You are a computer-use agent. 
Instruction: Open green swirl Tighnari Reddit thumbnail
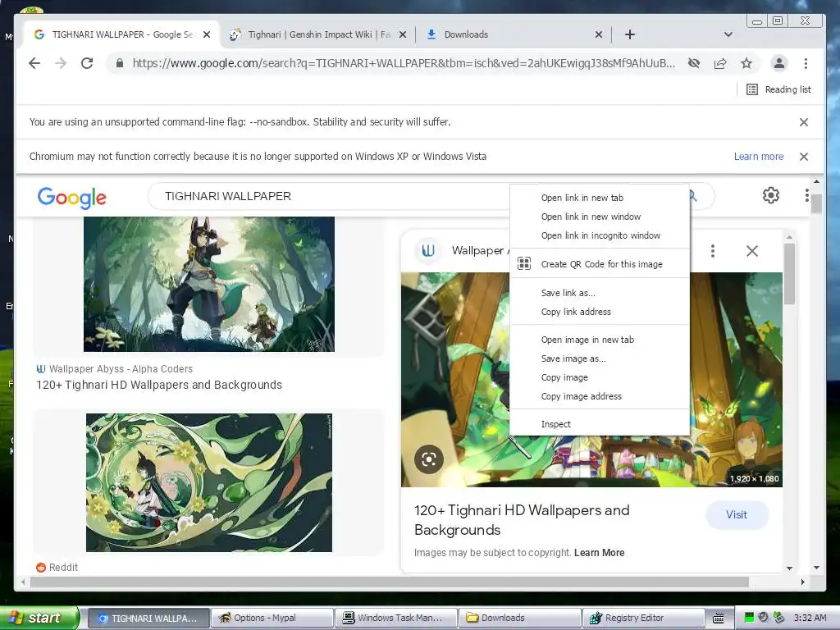(209, 482)
